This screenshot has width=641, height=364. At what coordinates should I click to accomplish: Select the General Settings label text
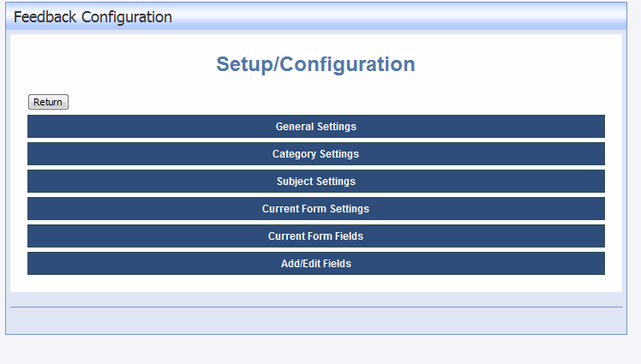316,127
